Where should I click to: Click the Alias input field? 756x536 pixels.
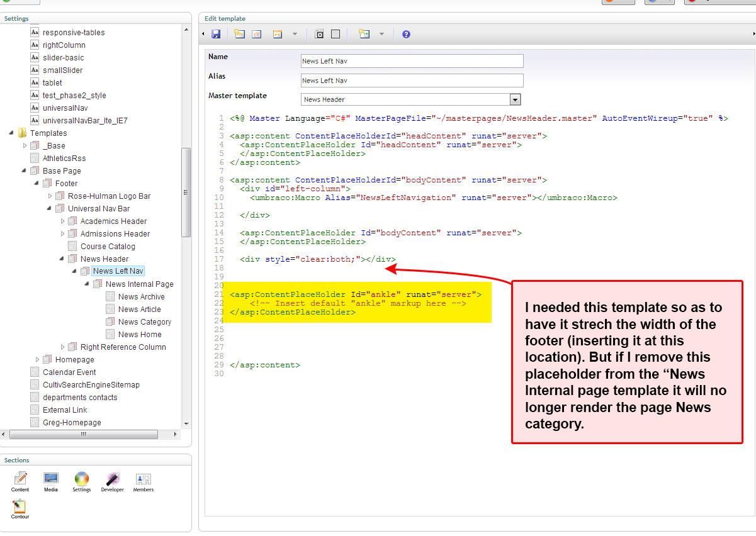[x=412, y=81]
